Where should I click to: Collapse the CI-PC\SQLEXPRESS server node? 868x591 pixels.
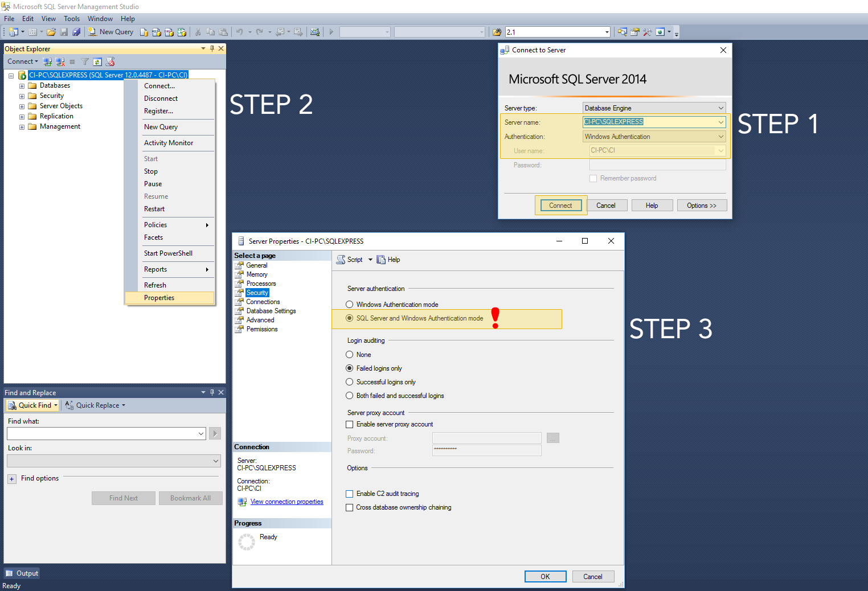(x=11, y=75)
